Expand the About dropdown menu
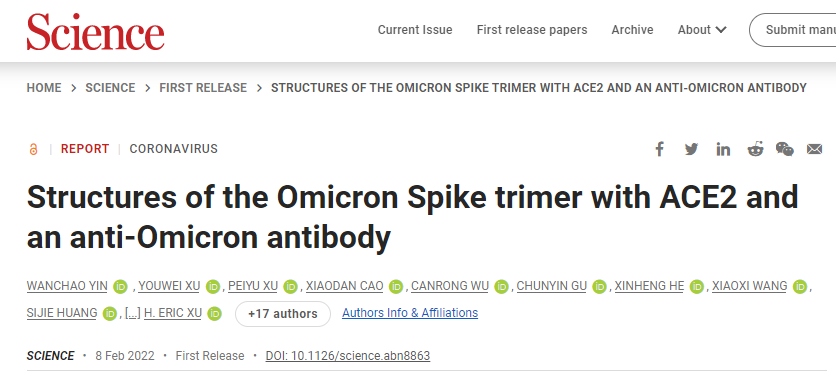The height and width of the screenshot is (373, 836). (702, 30)
